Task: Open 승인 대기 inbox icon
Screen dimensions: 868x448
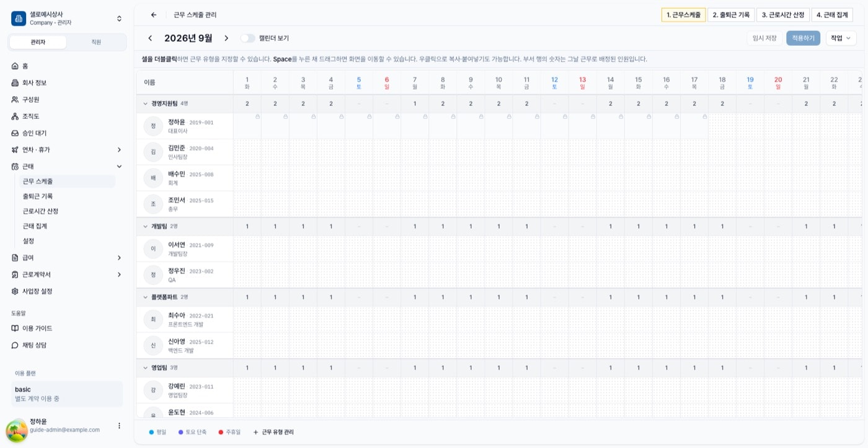Action: click(x=15, y=133)
